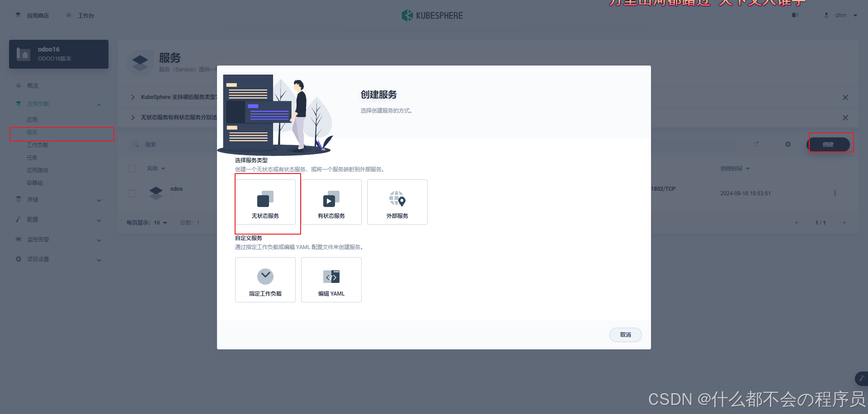Sort by the Name (名称) column
868x414 pixels.
click(156, 169)
